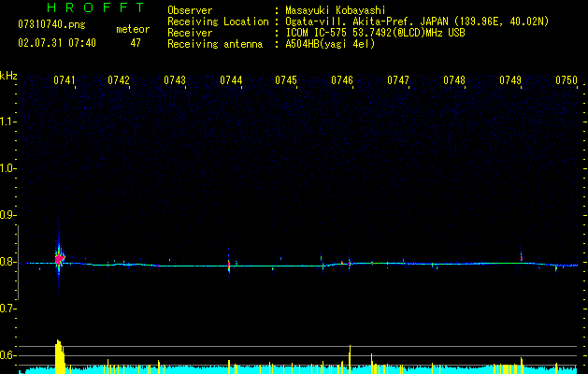Click observer name Masayuki Kobayashi
Screen dimensions: 588x374
(336, 10)
